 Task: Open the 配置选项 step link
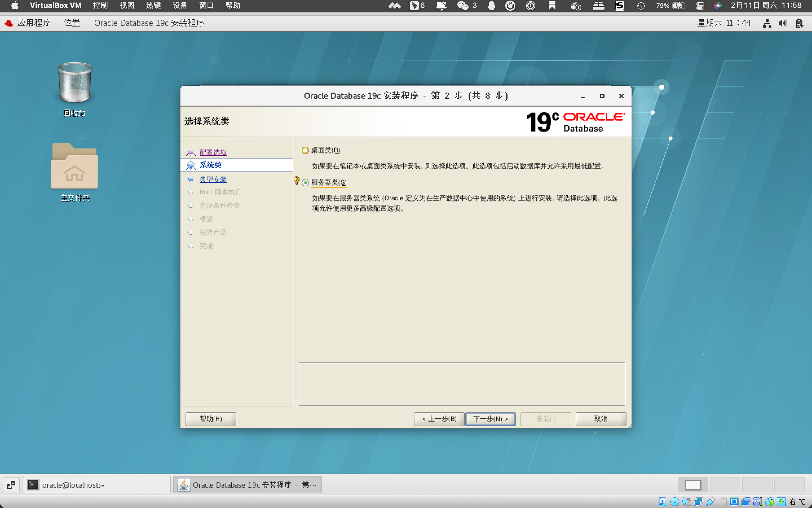click(x=213, y=152)
